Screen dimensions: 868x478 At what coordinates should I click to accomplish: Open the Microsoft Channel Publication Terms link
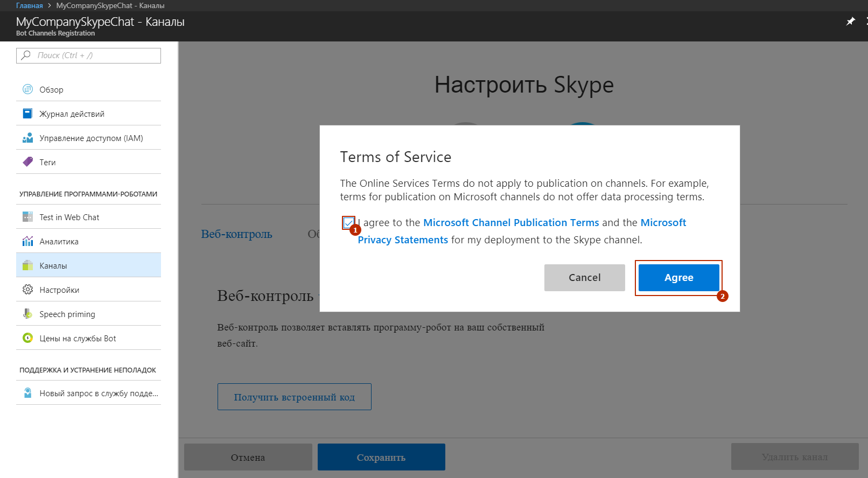click(x=511, y=223)
